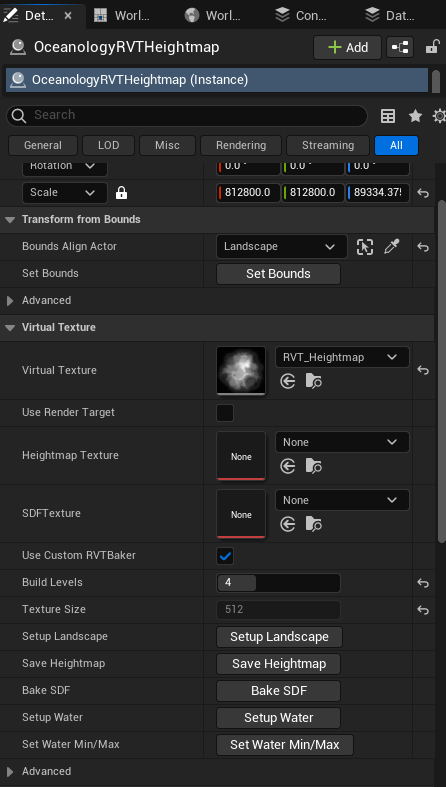The height and width of the screenshot is (787, 446).
Task: Enable Use Render Target checkbox
Action: (225, 413)
